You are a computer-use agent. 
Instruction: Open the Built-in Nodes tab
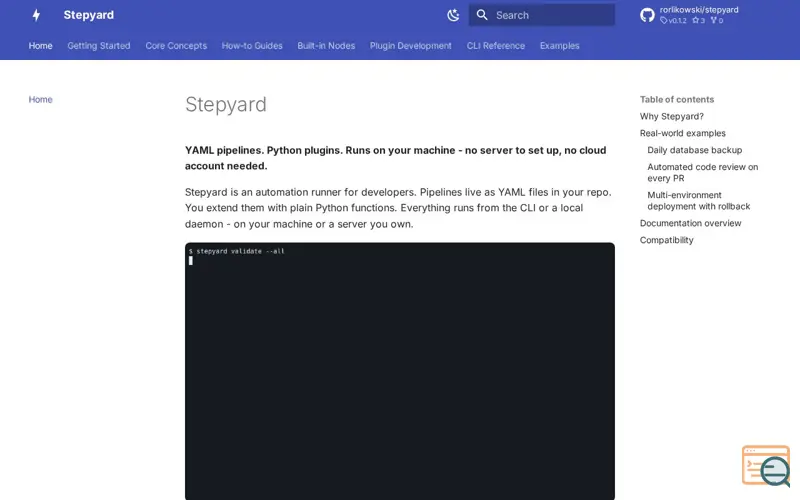(x=326, y=46)
